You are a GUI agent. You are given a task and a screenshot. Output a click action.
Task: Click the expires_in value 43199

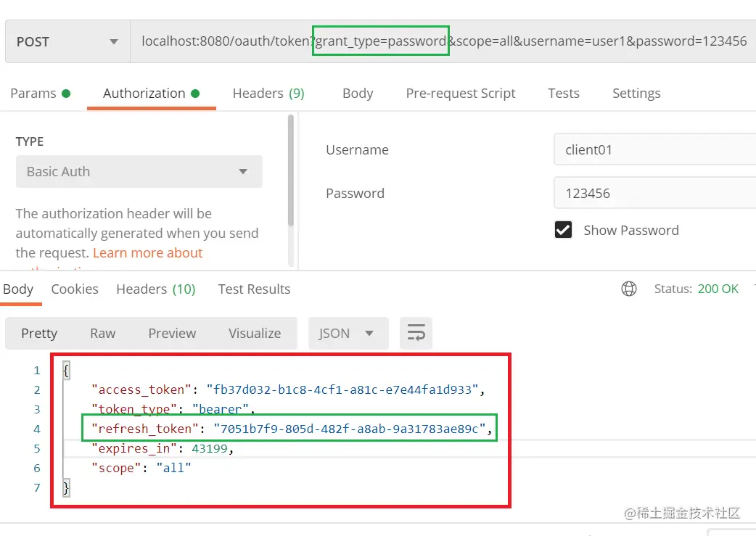pos(209,449)
